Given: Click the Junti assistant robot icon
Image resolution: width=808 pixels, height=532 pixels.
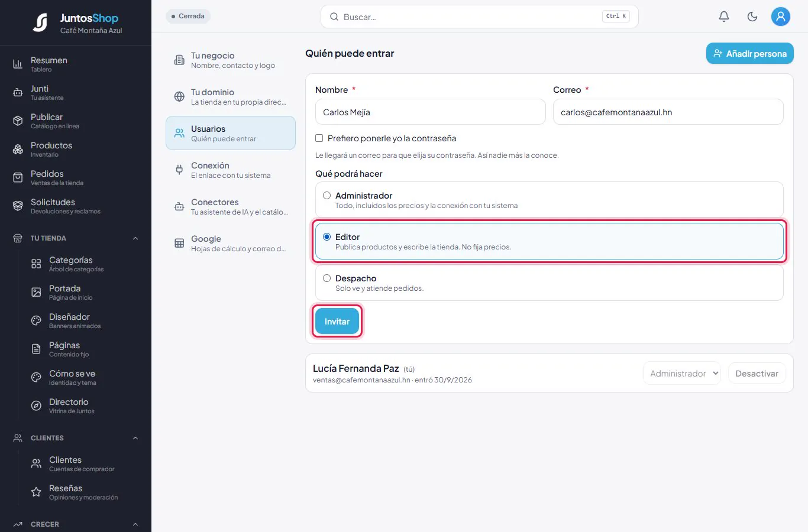Looking at the screenshot, I should click(18, 92).
